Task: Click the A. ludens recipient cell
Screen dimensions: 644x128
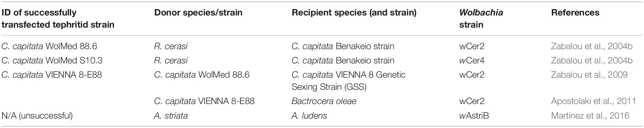Action: (309, 116)
